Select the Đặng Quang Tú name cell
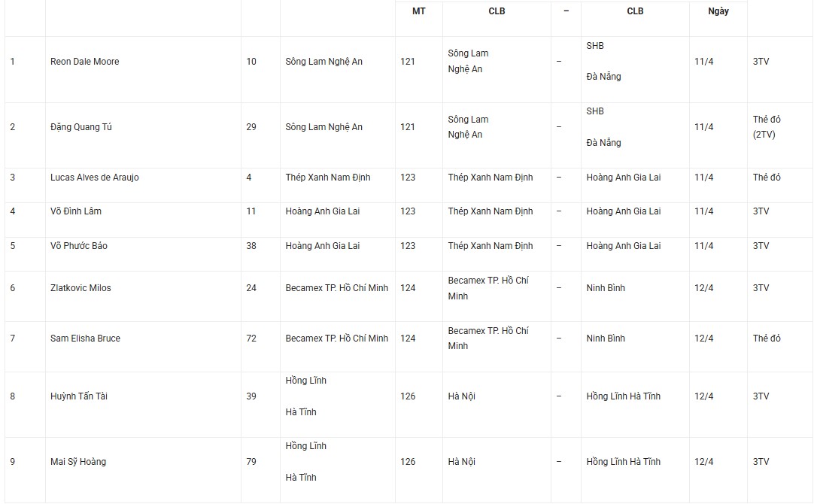 pos(81,127)
